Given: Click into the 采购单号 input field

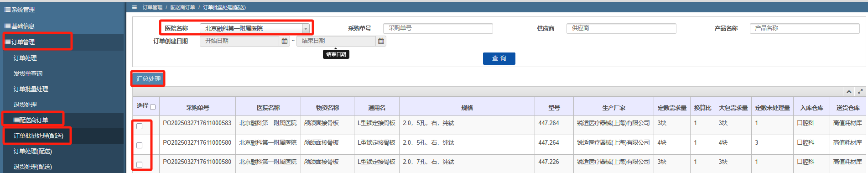Looking at the screenshot, I should [438, 28].
